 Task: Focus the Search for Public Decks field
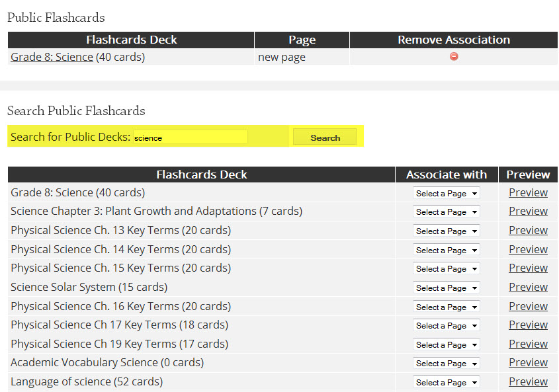click(191, 137)
